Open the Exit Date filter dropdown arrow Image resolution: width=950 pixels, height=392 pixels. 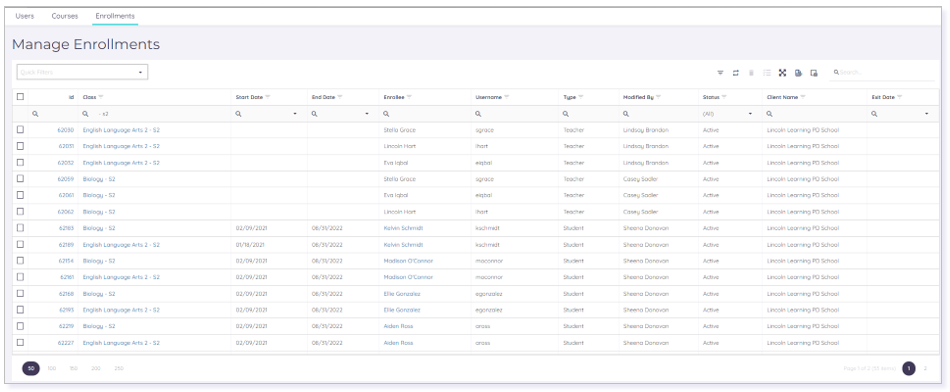tap(926, 114)
